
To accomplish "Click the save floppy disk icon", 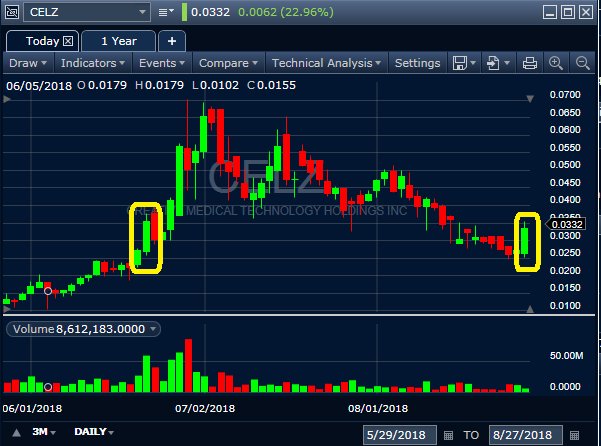I will click(460, 63).
